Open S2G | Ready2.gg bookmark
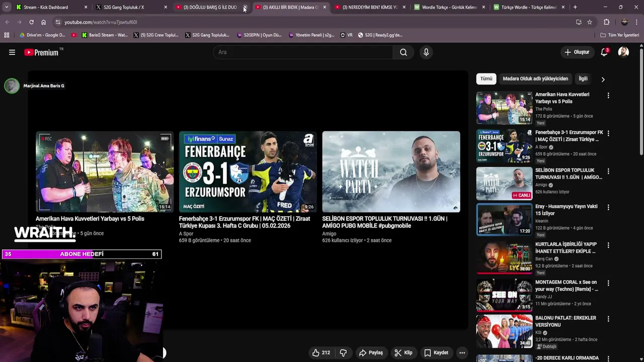 coord(380,35)
